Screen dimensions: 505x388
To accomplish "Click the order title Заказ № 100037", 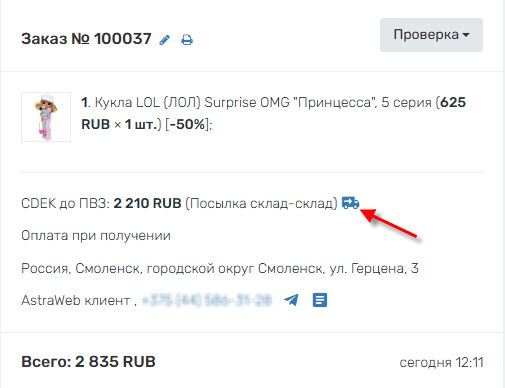I will click(86, 39).
